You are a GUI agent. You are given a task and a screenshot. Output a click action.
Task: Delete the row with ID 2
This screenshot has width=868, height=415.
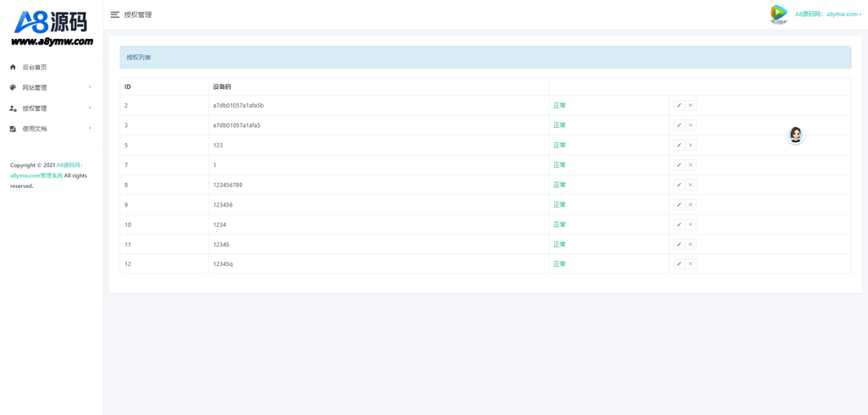690,105
